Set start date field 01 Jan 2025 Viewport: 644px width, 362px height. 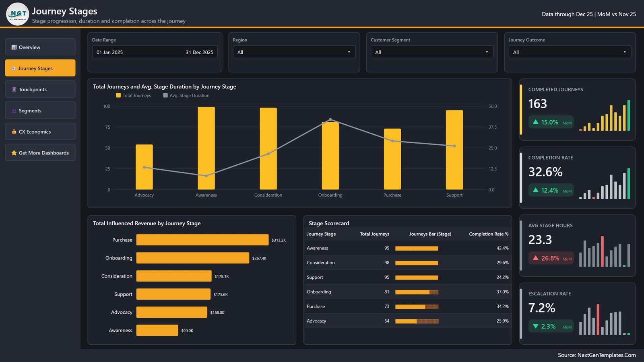tap(110, 52)
